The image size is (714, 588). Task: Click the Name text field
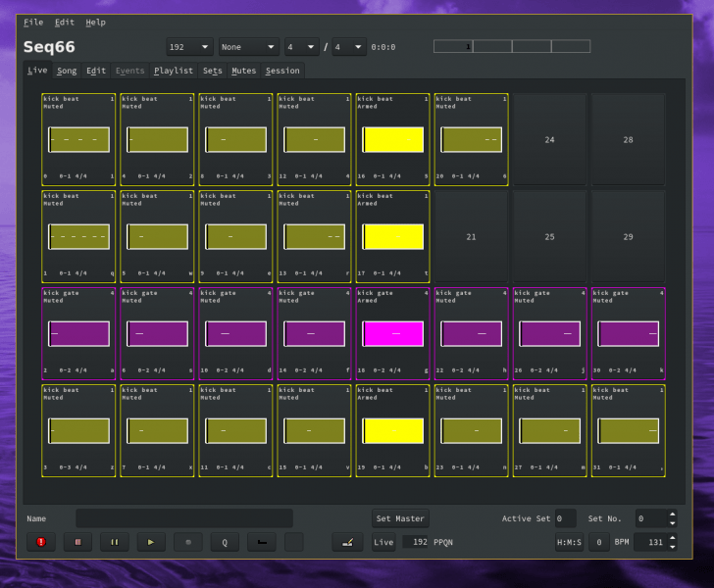[184, 518]
